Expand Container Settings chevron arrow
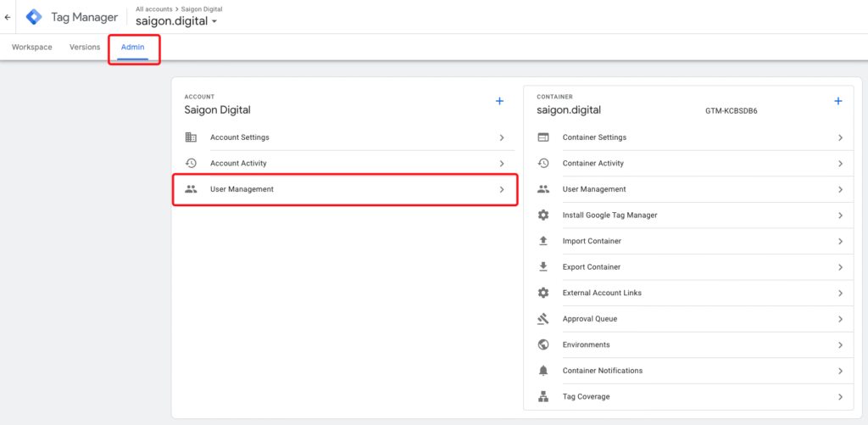Viewport: 868px width, 425px height. pos(840,137)
